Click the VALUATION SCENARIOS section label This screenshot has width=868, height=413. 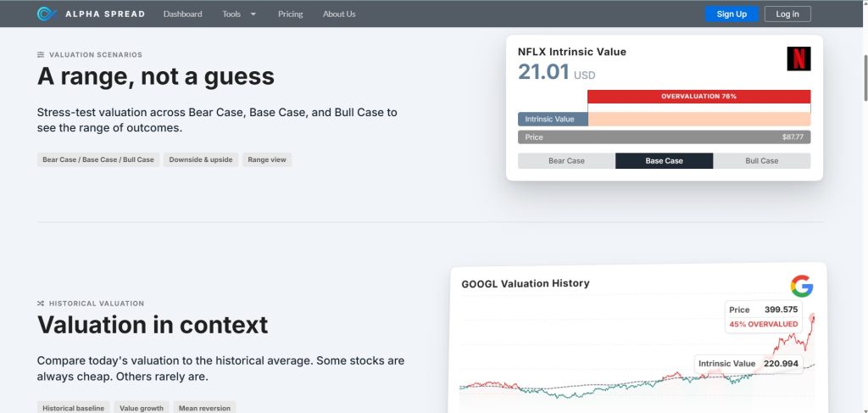tap(96, 55)
